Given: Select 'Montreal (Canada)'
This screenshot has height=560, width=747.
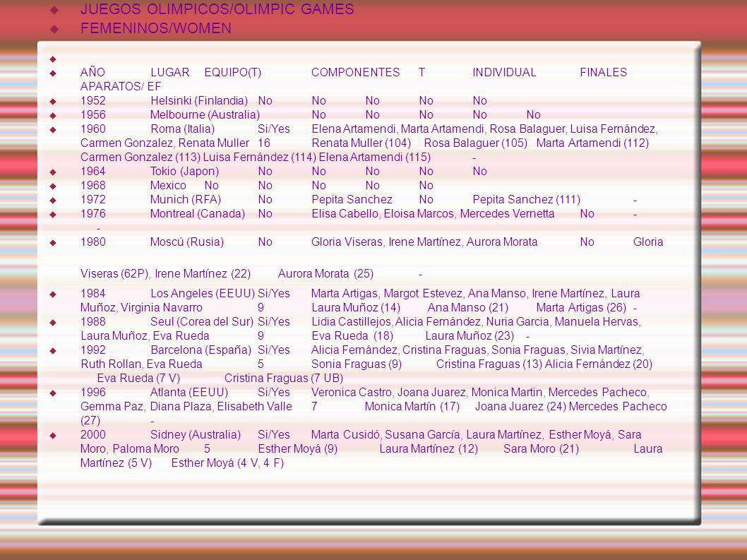Looking at the screenshot, I should click(x=197, y=214).
